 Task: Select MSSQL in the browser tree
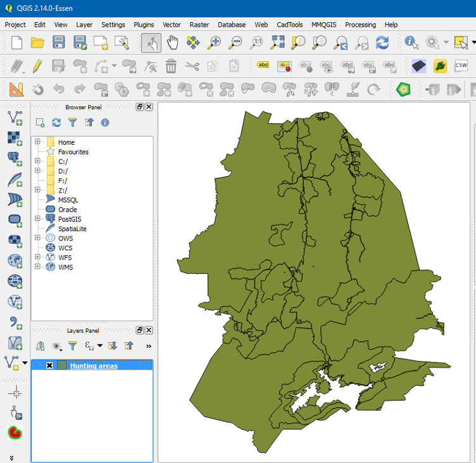pyautogui.click(x=68, y=200)
